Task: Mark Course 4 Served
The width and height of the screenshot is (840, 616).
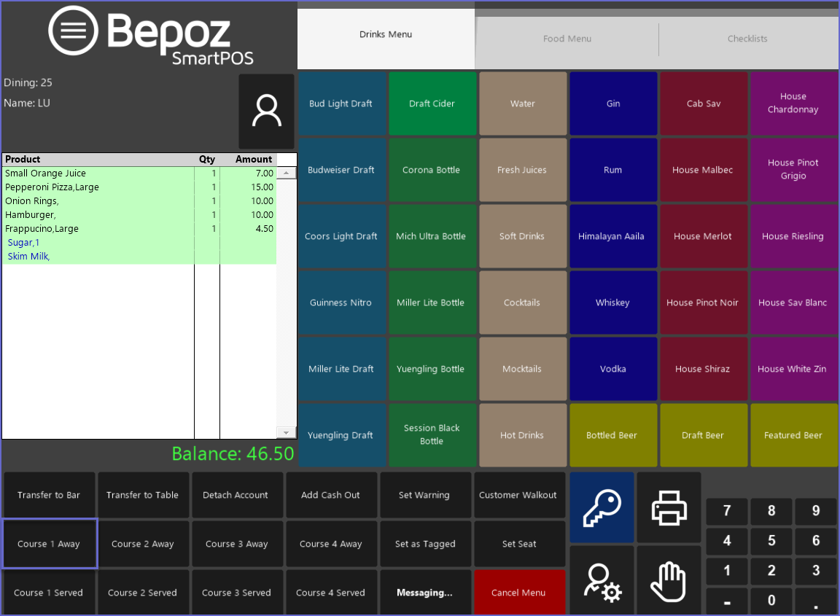Action: [x=330, y=593]
